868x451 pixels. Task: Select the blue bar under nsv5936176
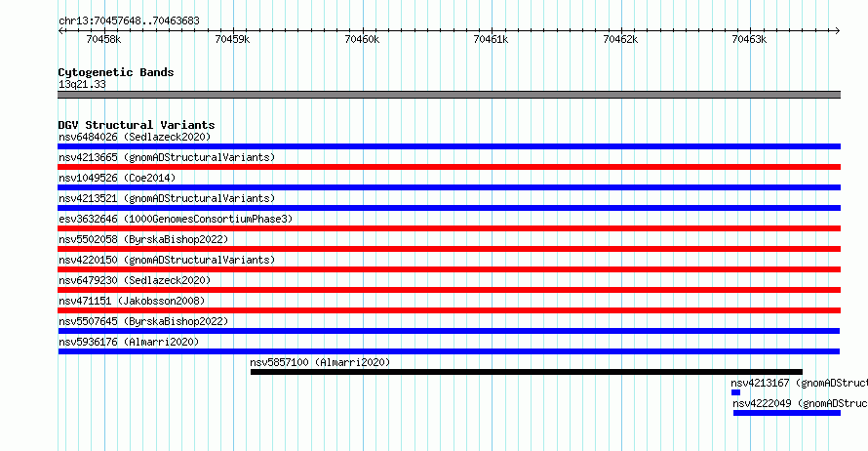click(x=449, y=351)
